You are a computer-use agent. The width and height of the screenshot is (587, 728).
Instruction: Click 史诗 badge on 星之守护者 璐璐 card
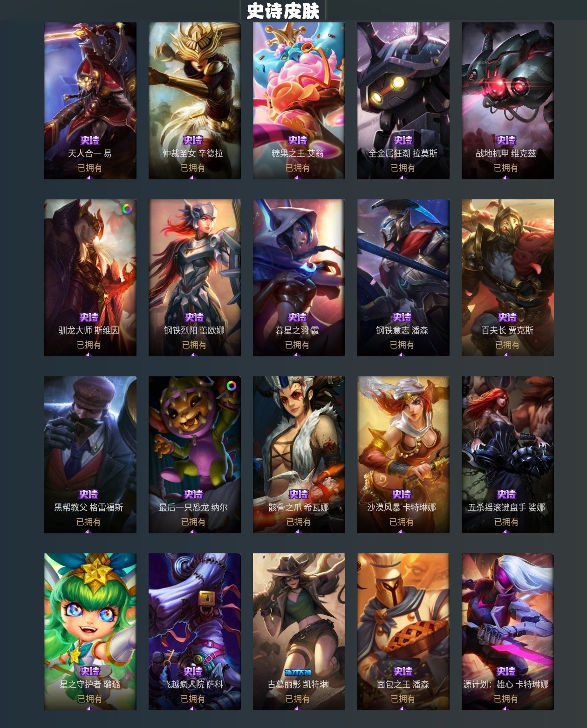point(90,671)
